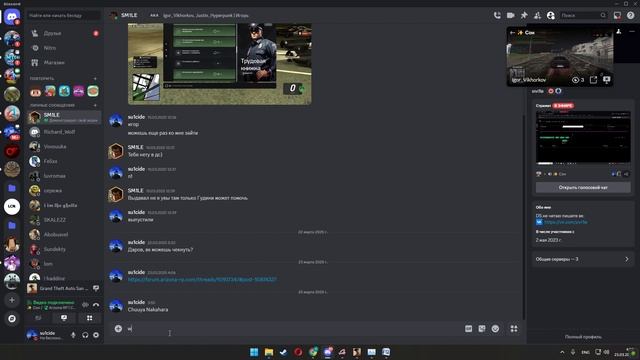Attach a file with the plus button

tap(118, 329)
